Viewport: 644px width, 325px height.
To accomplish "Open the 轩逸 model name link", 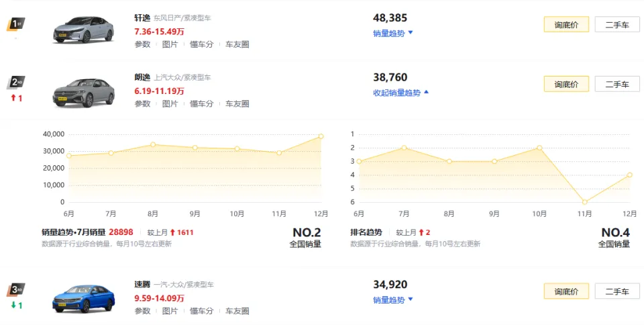I will coord(142,18).
